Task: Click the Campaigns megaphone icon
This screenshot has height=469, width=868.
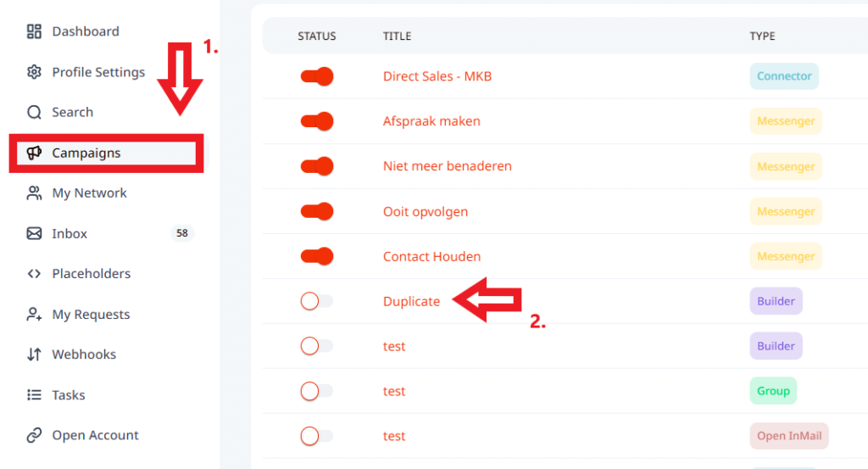Action: (34, 154)
